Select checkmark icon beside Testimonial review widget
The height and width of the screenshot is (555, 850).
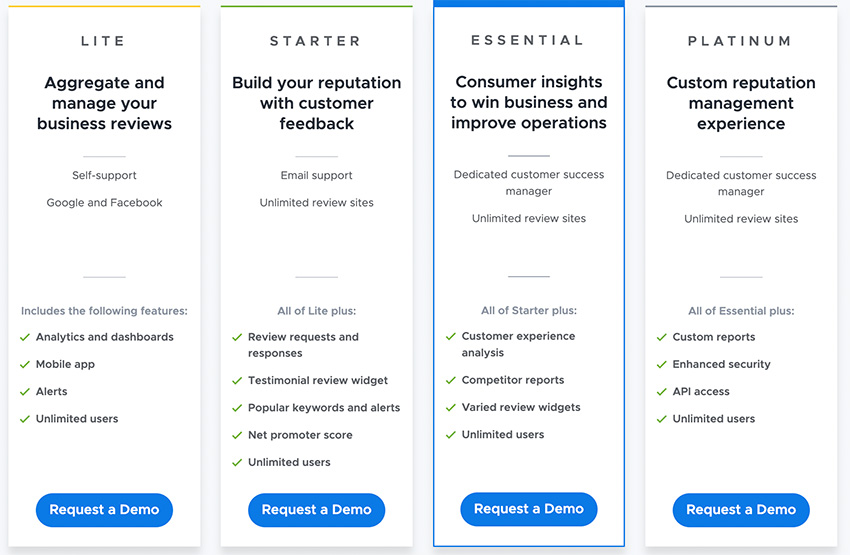[237, 380]
